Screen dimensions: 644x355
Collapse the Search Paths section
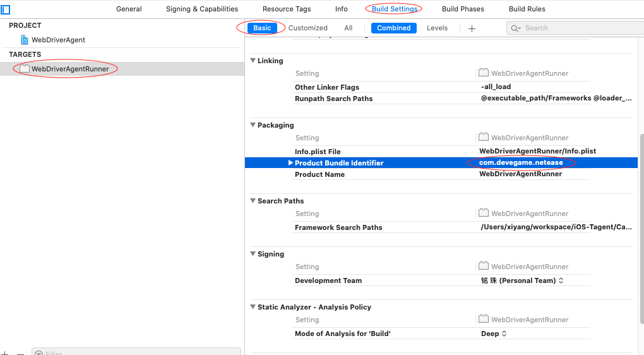point(253,200)
